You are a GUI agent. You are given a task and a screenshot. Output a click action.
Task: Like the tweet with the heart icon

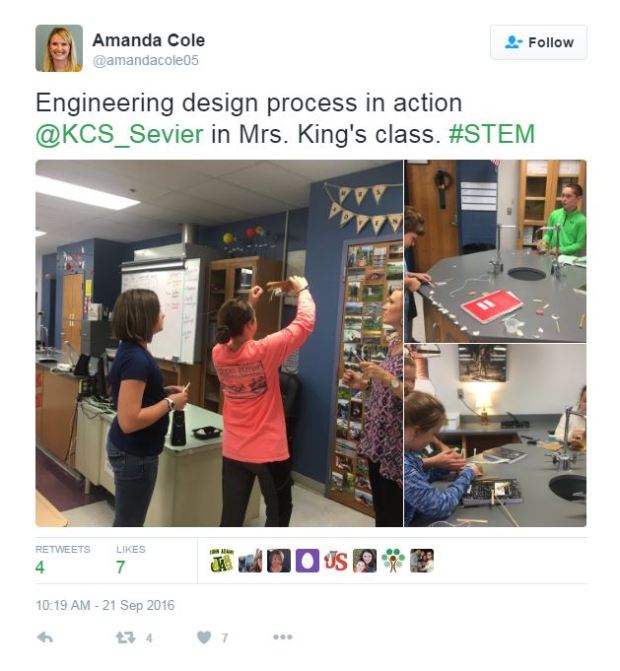coord(204,638)
